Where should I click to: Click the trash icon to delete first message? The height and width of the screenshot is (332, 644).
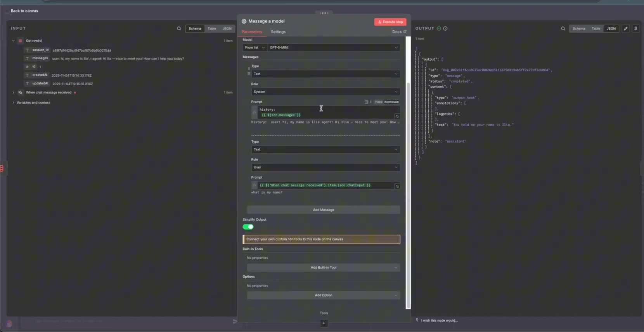(249, 74)
